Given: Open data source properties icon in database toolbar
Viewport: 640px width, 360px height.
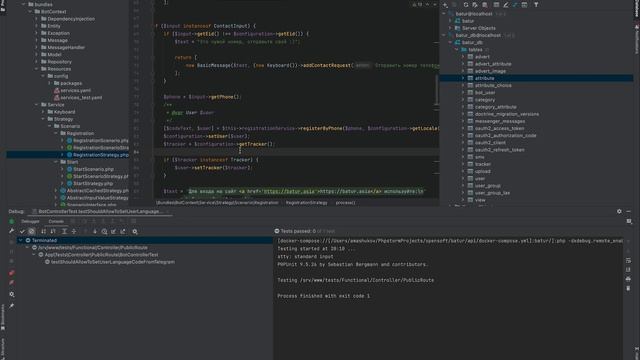Looking at the screenshot, I should (x=475, y=5).
